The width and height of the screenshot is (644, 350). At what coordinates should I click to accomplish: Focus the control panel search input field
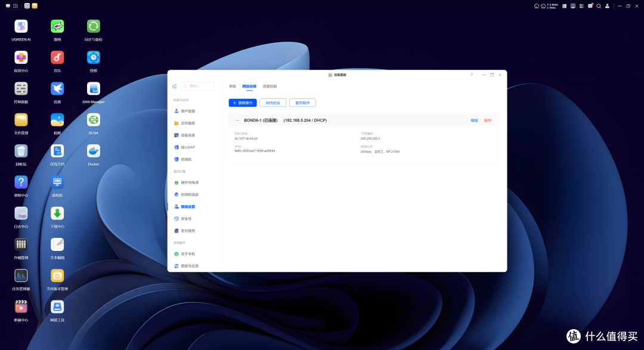(197, 86)
